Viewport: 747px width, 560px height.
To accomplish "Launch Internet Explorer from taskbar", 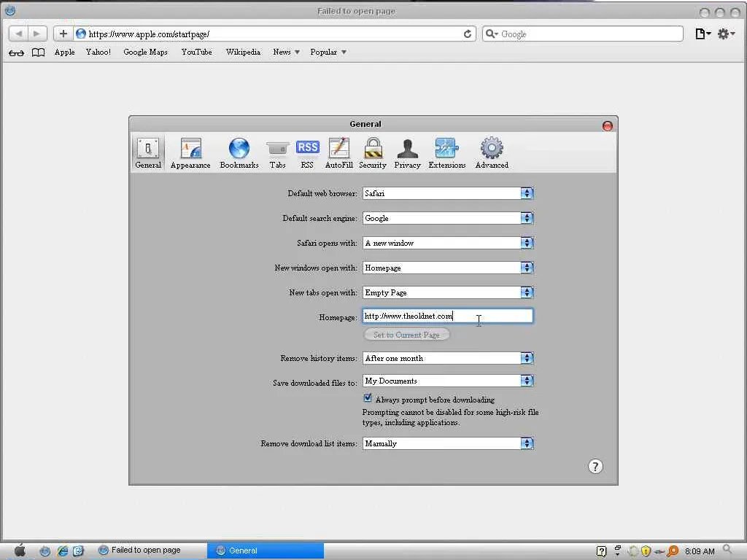I will [x=62, y=551].
